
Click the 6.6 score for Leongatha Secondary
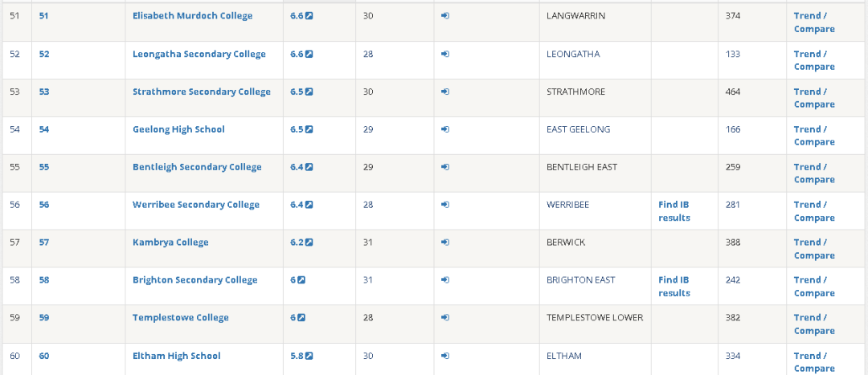[x=297, y=54]
